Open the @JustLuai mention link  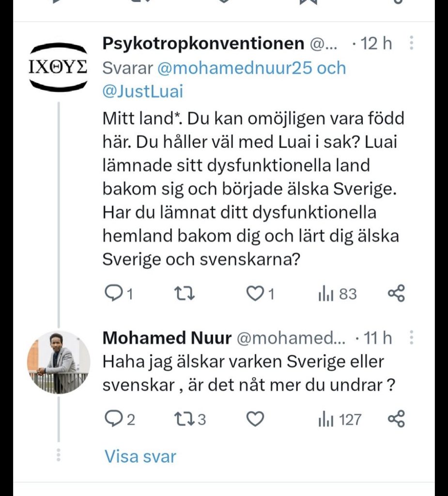tap(143, 91)
